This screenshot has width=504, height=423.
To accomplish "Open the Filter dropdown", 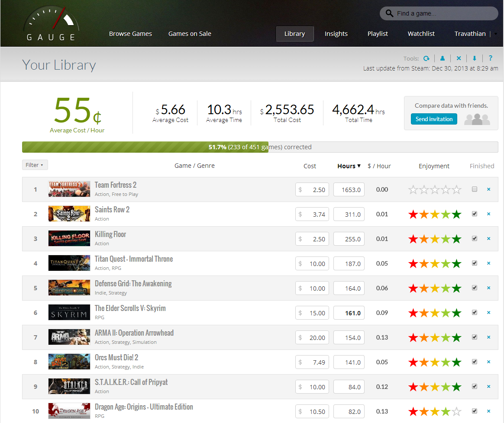I will coord(35,165).
